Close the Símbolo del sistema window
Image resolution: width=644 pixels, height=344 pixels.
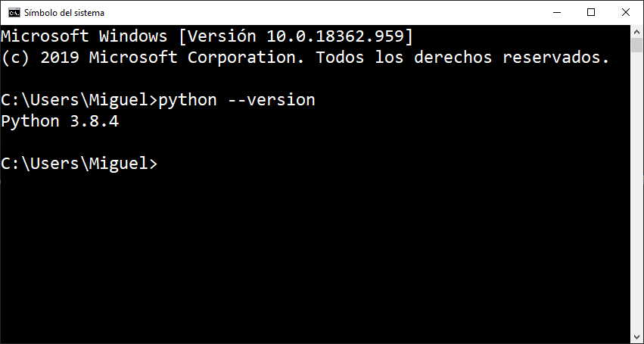[x=626, y=13]
